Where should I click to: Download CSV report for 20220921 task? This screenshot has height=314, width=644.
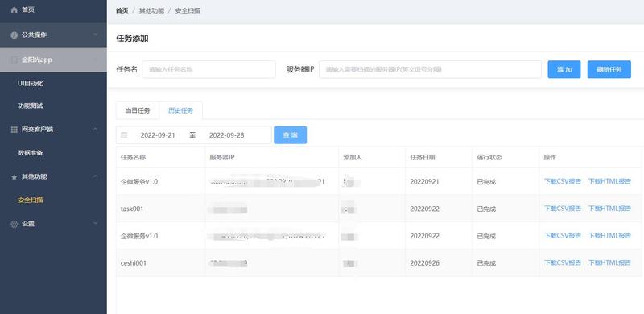(563, 181)
